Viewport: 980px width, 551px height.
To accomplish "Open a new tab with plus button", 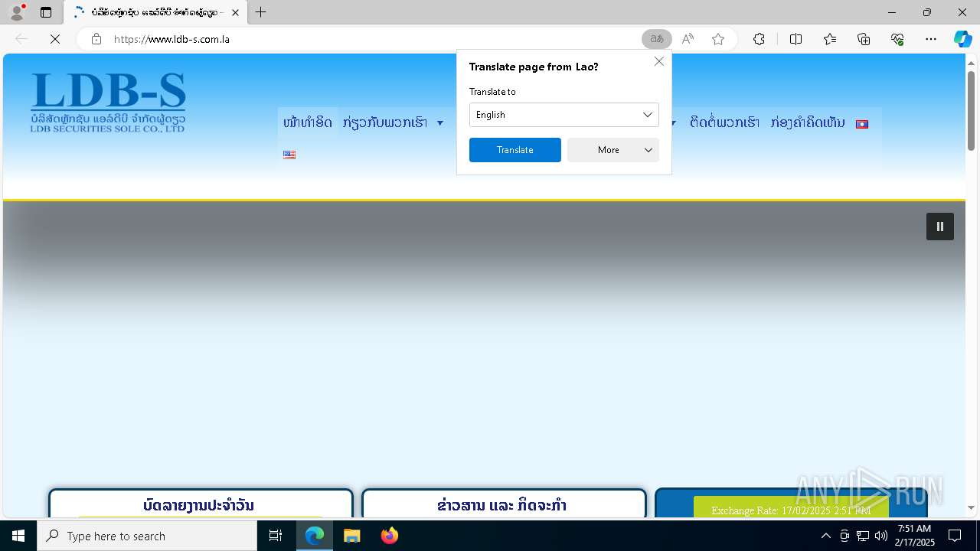I will [261, 12].
